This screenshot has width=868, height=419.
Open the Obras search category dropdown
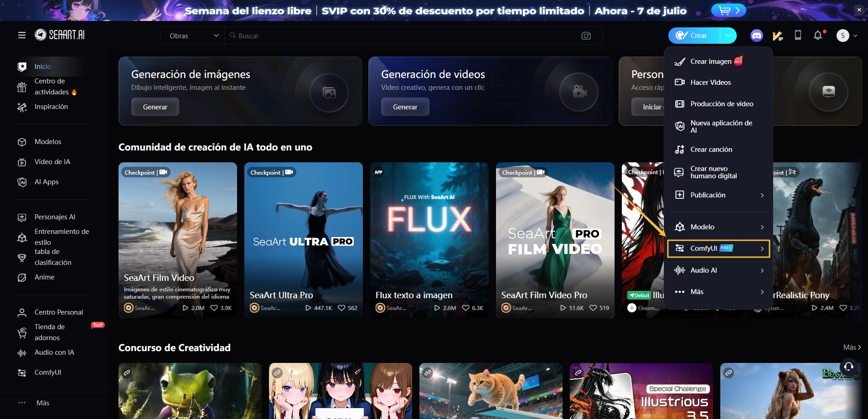[193, 36]
